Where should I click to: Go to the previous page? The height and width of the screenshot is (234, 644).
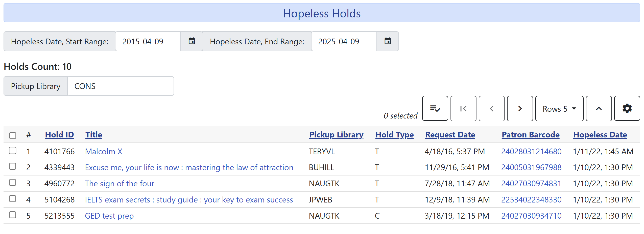click(491, 108)
